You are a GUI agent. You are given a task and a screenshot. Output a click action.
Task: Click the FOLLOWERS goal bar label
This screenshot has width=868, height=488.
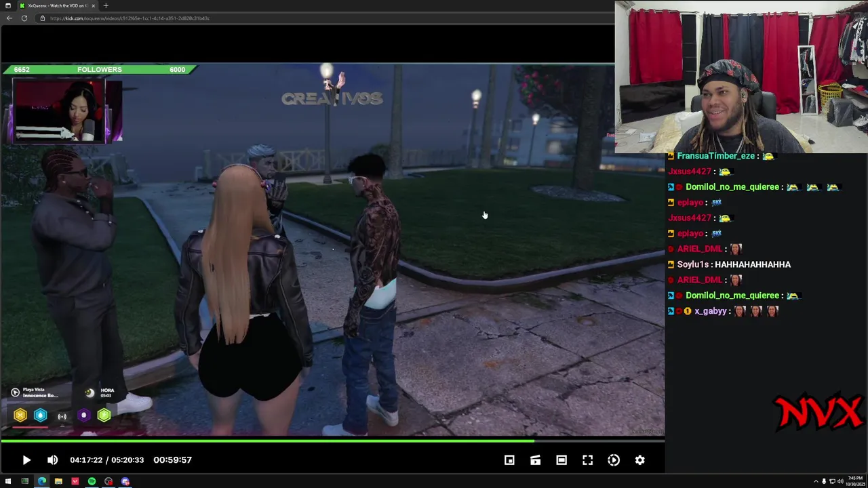[100, 70]
